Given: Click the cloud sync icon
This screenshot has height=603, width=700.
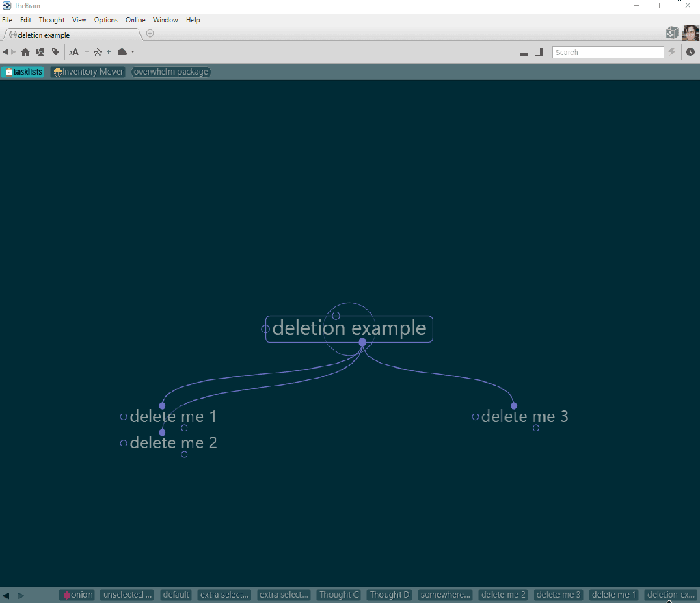Looking at the screenshot, I should point(122,52).
